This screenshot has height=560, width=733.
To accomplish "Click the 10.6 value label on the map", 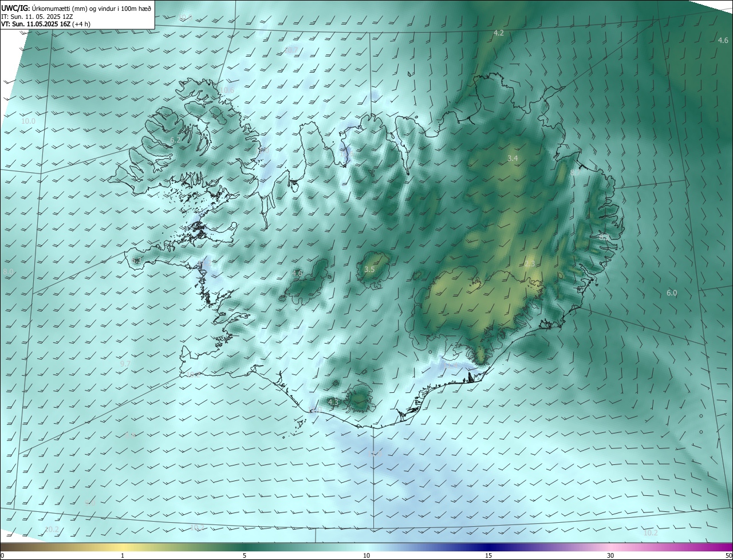I will [228, 90].
